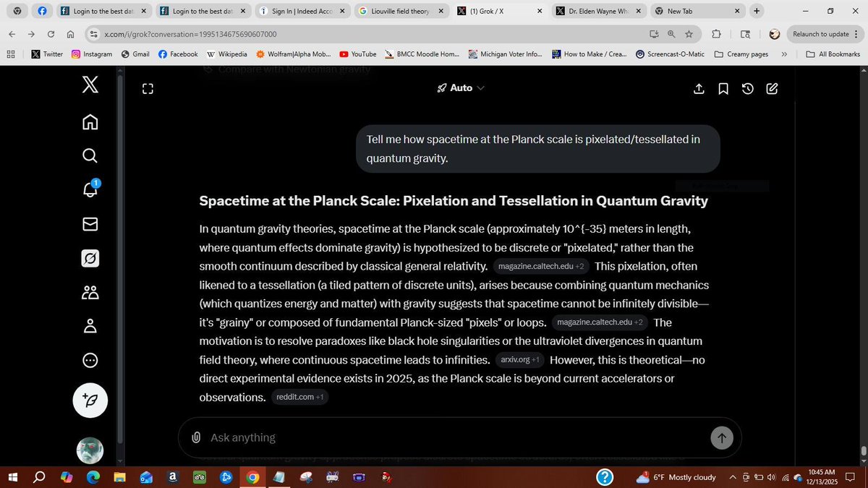868x488 pixels.
Task: Click the compose Post button
Action: coord(90,400)
